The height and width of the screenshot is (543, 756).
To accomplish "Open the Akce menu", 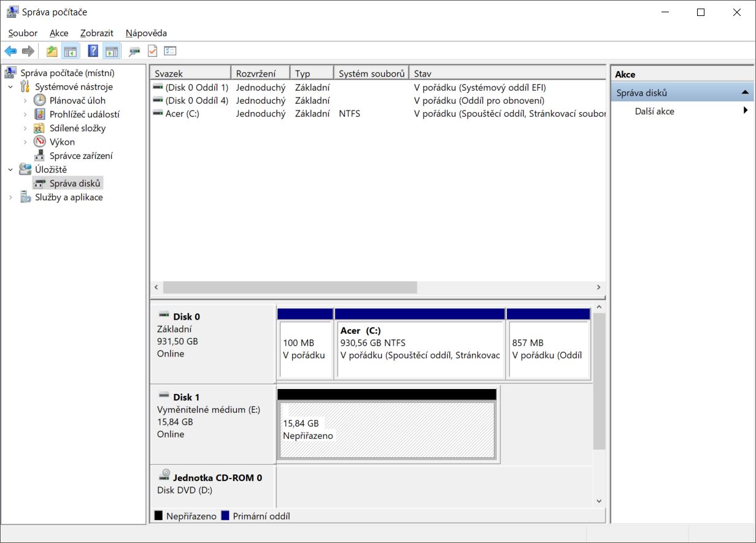I will [x=59, y=33].
